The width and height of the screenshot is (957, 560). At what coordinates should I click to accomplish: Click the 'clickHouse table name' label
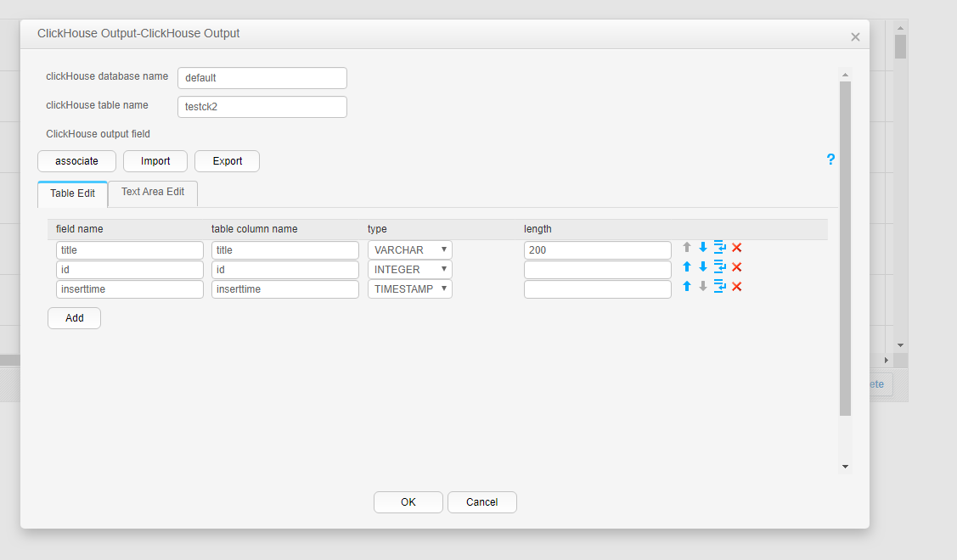pos(97,105)
